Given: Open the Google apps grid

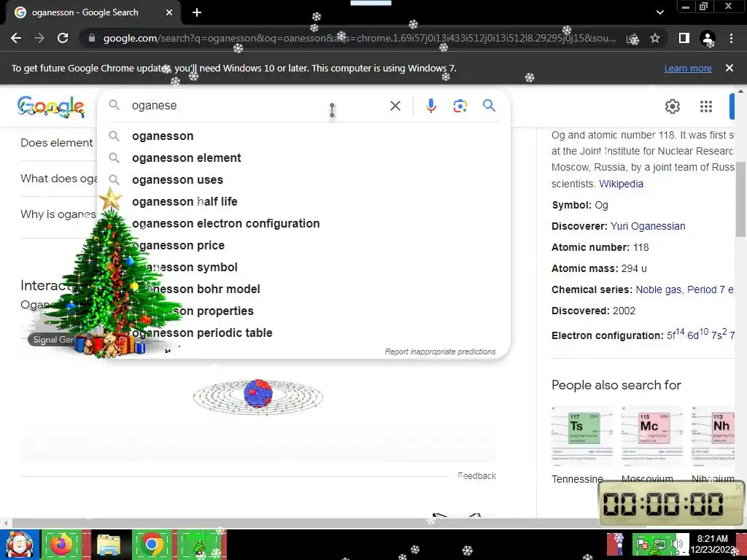Looking at the screenshot, I should [x=706, y=106].
